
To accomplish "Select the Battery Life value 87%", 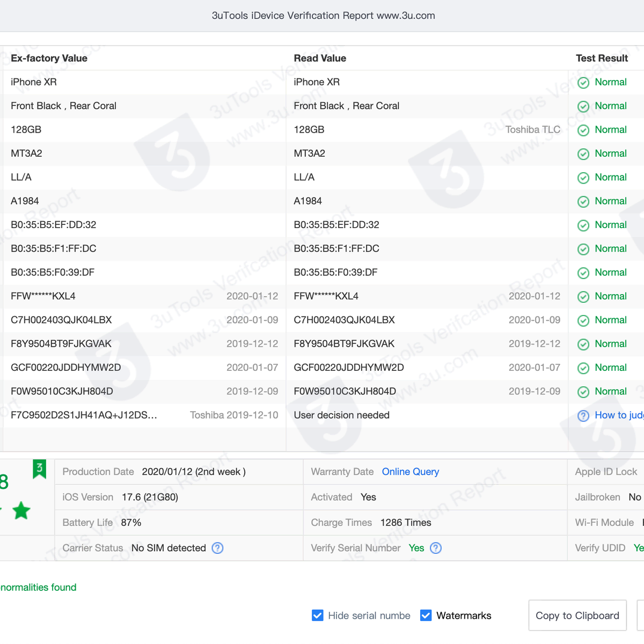I will [x=131, y=522].
